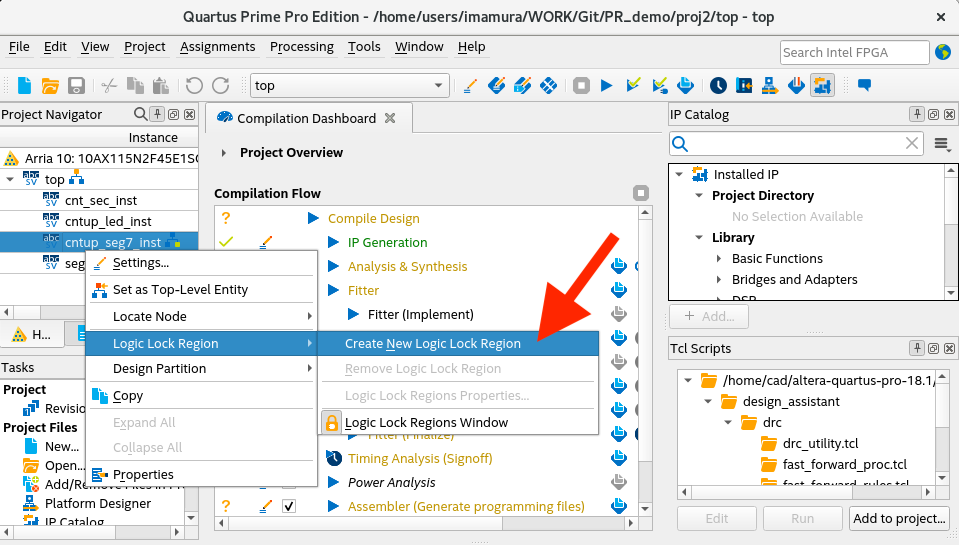Expand the Project Overview section
Viewport: 959px width, 545px height.
[x=224, y=153]
